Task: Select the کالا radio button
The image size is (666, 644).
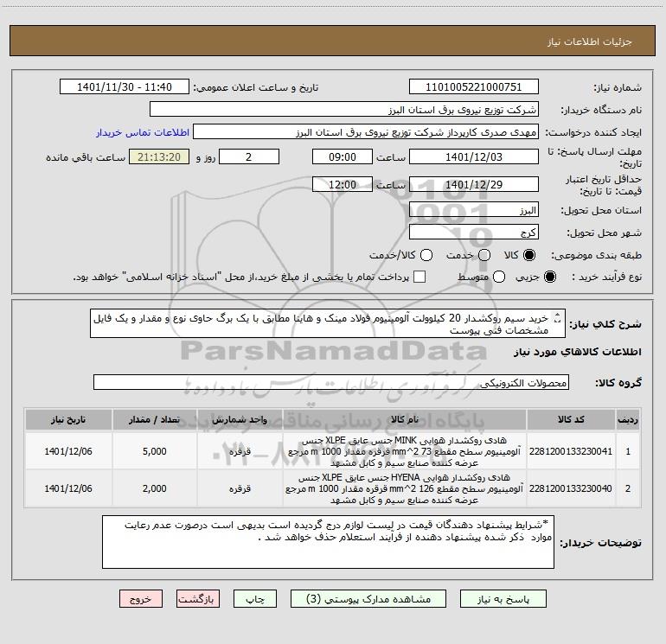Action: (529, 255)
